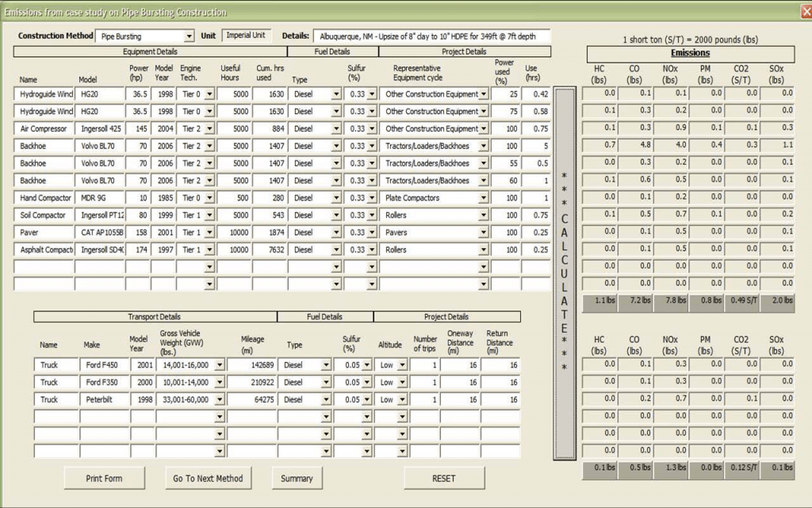Open the Summary button

pos(297,479)
